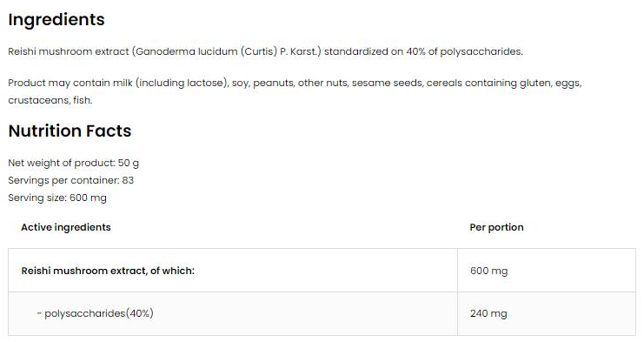Click the Reishi mushroom extract ingredient sentence
The height and width of the screenshot is (342, 644).
click(x=265, y=52)
